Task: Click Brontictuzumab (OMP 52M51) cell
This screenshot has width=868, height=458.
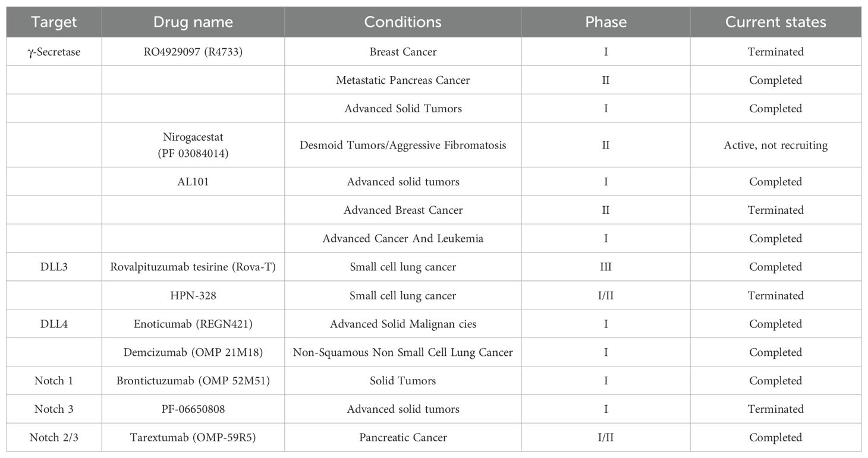Action: 193,381
